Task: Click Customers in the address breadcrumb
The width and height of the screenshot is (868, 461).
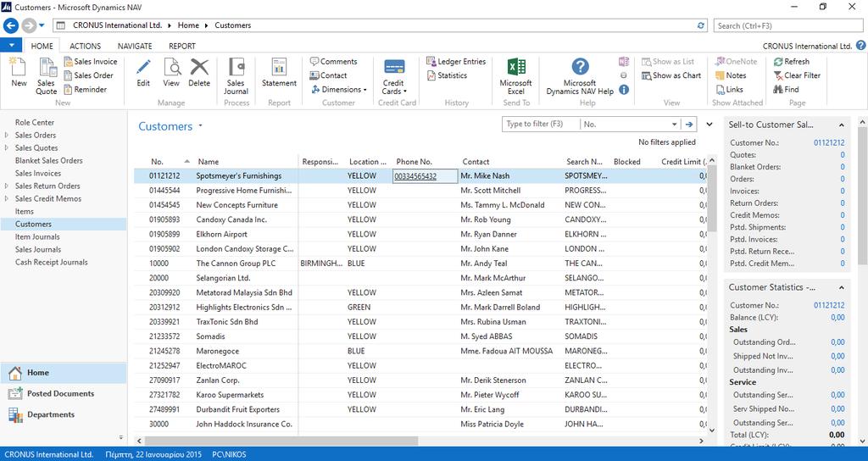Action: [232, 25]
